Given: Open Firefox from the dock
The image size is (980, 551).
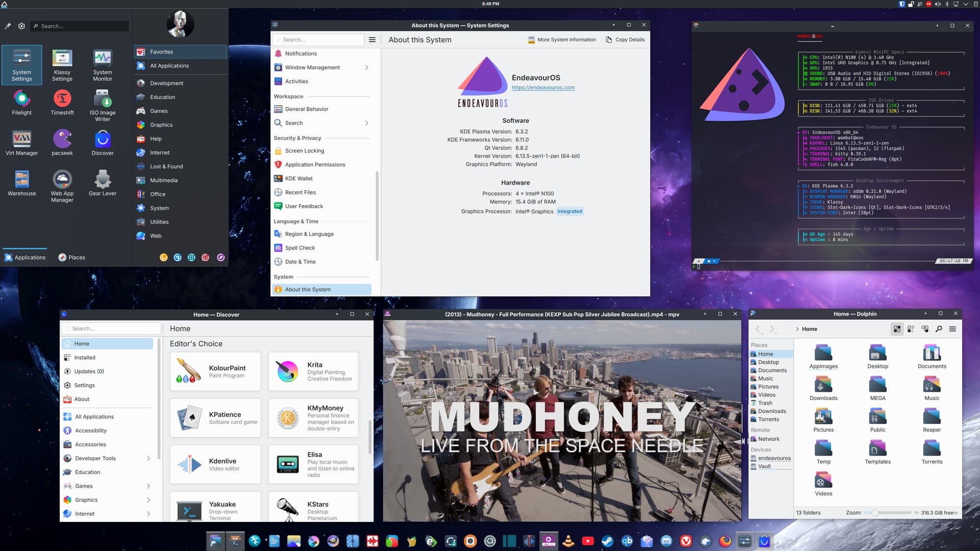Looking at the screenshot, I should 725,541.
